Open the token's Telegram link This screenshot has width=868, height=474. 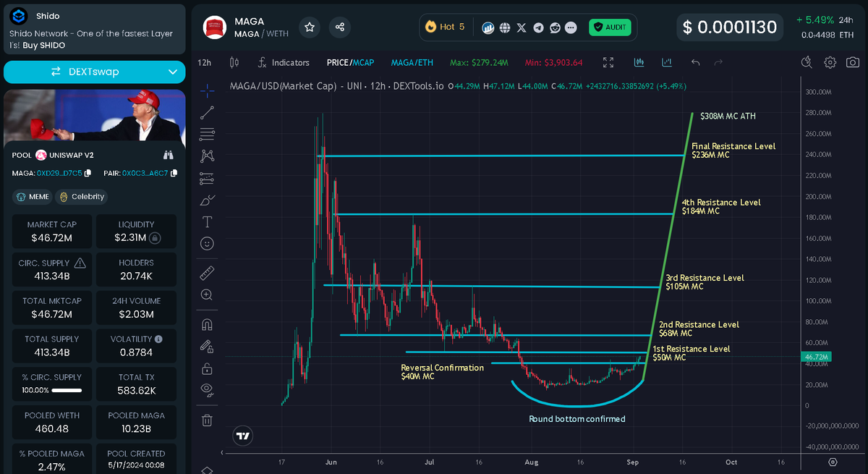(538, 27)
